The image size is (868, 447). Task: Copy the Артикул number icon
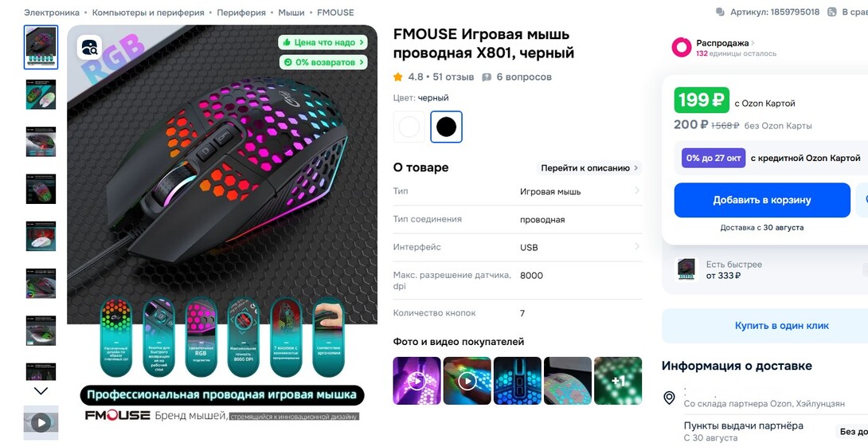point(720,12)
